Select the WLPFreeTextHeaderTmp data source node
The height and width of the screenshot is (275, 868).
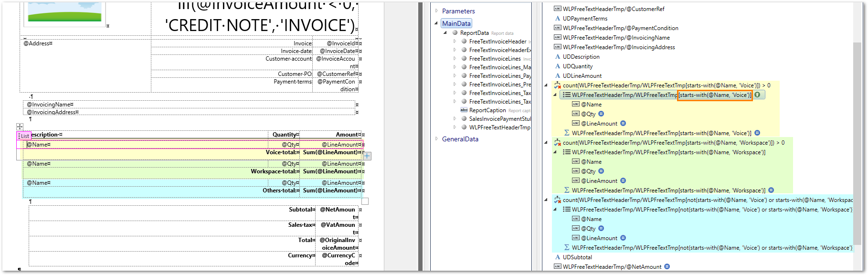[x=499, y=127]
